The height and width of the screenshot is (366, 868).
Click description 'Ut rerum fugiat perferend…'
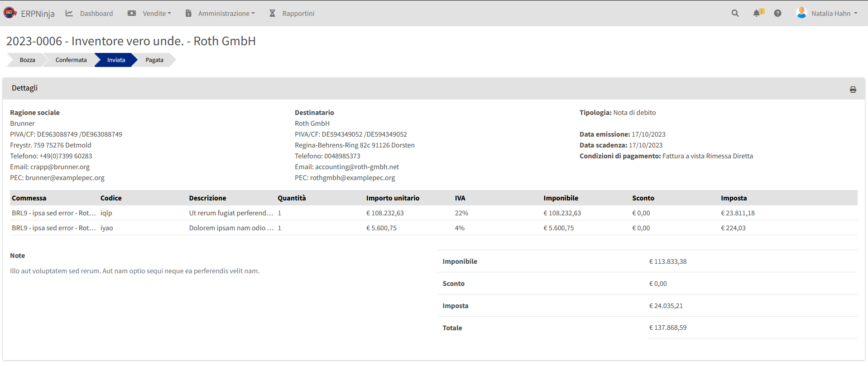(x=231, y=213)
